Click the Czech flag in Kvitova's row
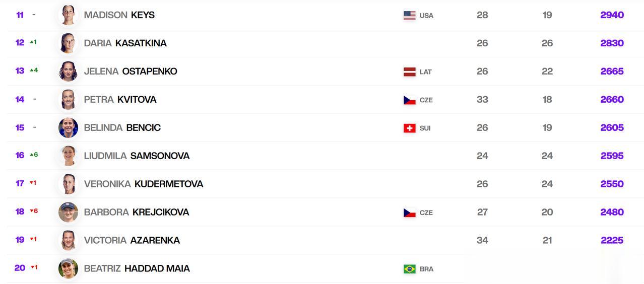644x284 pixels. point(410,100)
